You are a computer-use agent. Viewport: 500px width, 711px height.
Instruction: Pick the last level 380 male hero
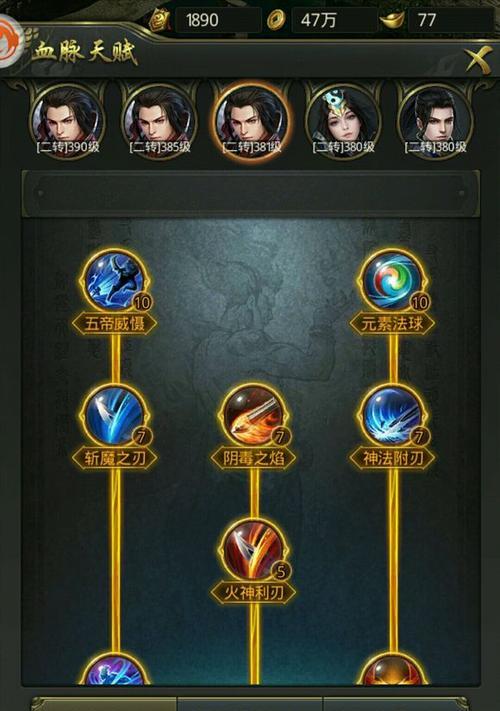(x=436, y=122)
